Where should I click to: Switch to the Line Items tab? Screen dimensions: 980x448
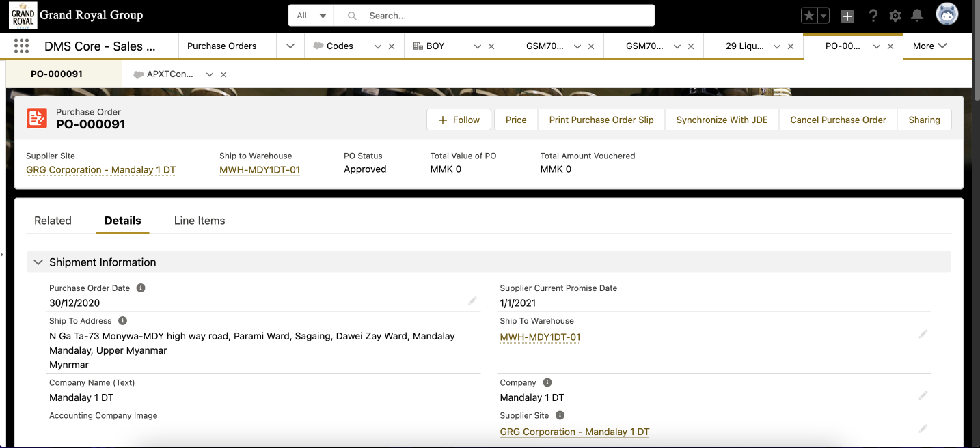pyautogui.click(x=200, y=221)
